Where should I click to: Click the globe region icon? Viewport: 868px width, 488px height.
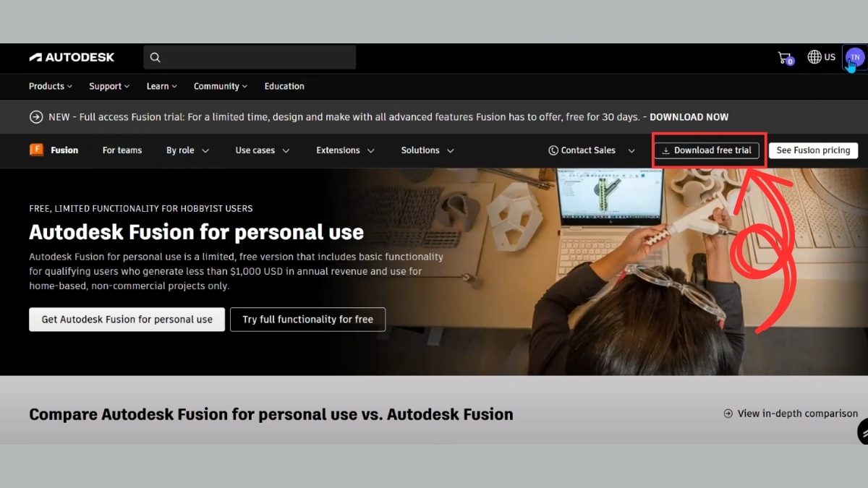click(x=814, y=57)
